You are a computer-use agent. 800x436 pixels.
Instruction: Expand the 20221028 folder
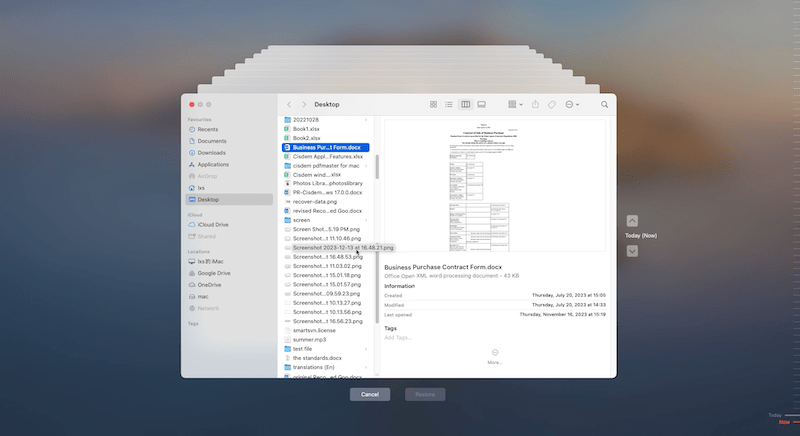coord(366,120)
